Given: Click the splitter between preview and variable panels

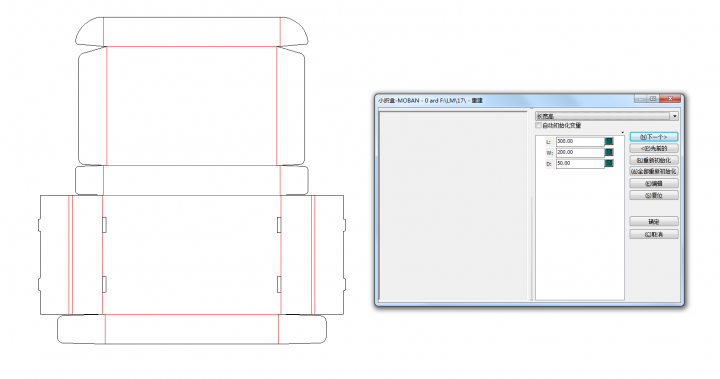Looking at the screenshot, I should [x=532, y=206].
